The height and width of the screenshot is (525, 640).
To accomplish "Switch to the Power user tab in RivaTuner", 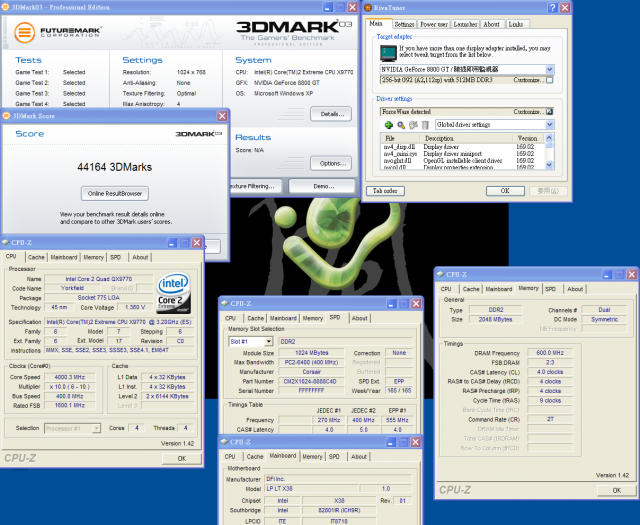I will point(433,24).
